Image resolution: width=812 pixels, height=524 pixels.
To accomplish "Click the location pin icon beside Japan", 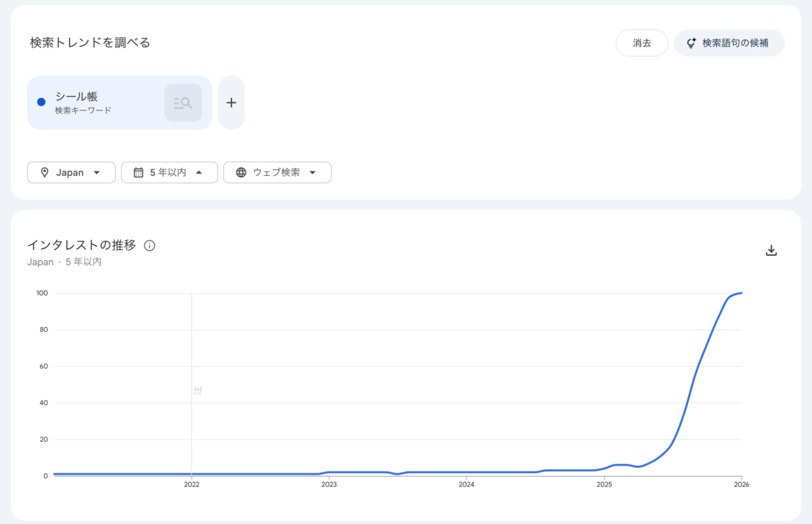I will tap(45, 173).
